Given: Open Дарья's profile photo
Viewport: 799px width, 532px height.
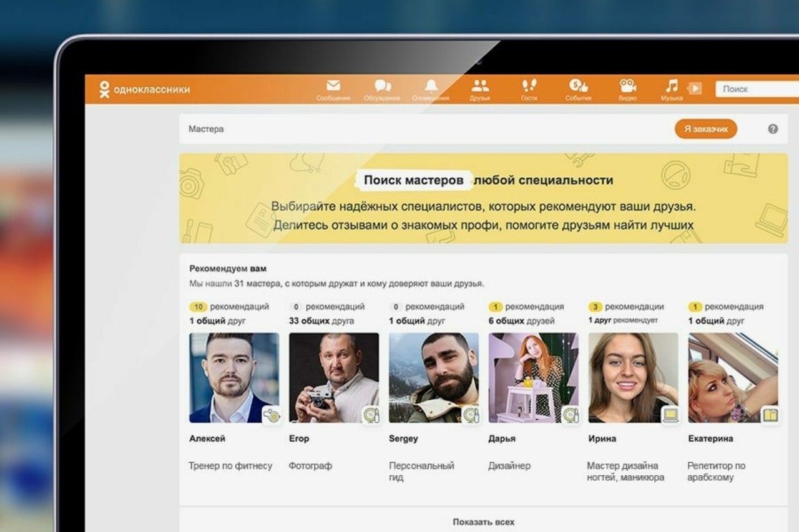Looking at the screenshot, I should pyautogui.click(x=534, y=377).
